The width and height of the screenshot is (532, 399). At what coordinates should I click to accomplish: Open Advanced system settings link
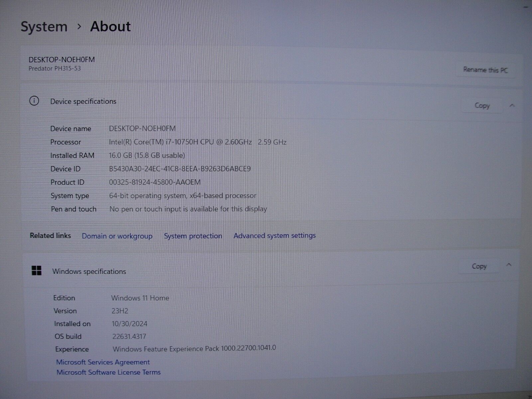coord(275,235)
